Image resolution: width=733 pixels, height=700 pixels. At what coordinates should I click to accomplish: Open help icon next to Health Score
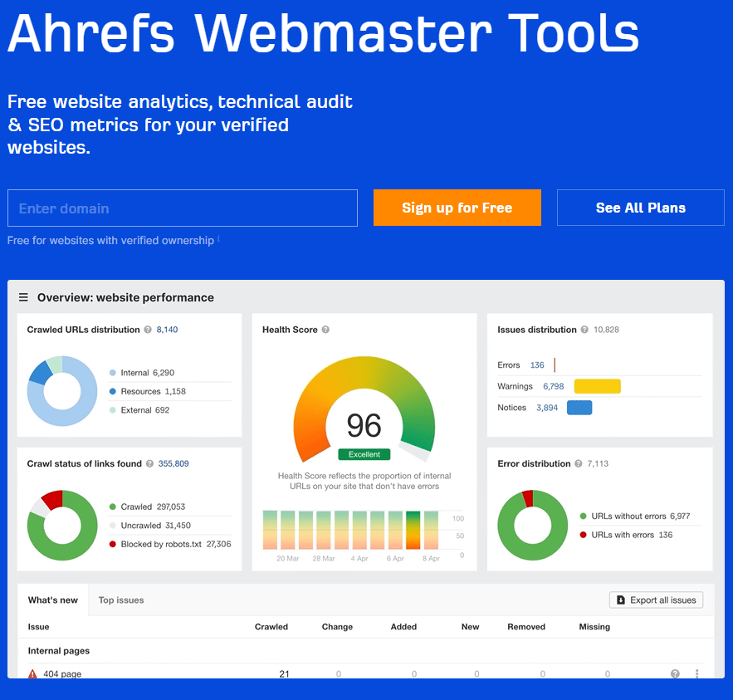click(326, 330)
